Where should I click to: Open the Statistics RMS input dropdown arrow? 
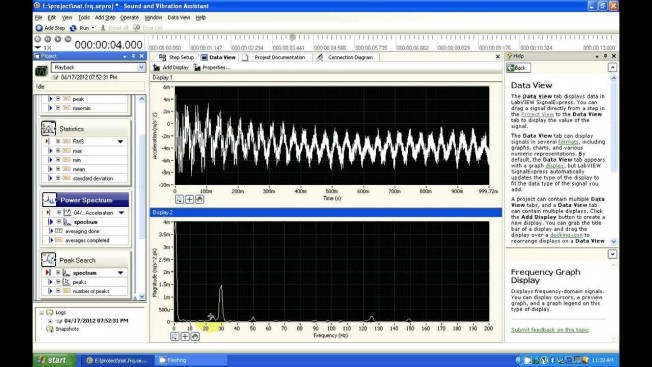click(x=121, y=141)
